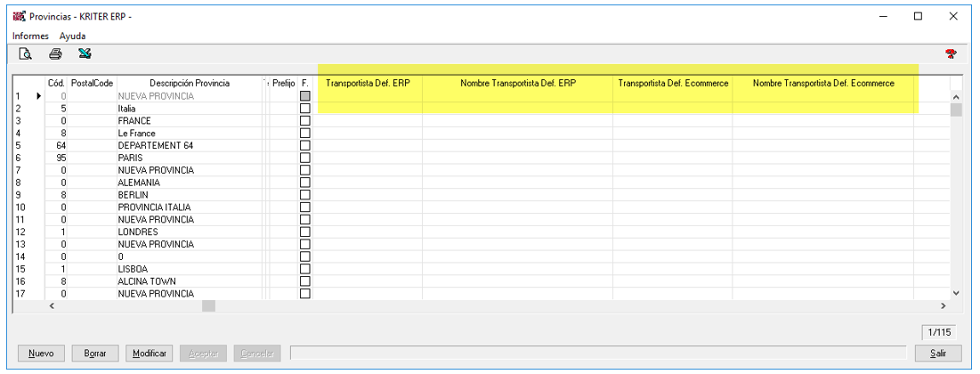
Task: Click the horizontal scrollbar thumb
Action: (x=208, y=306)
